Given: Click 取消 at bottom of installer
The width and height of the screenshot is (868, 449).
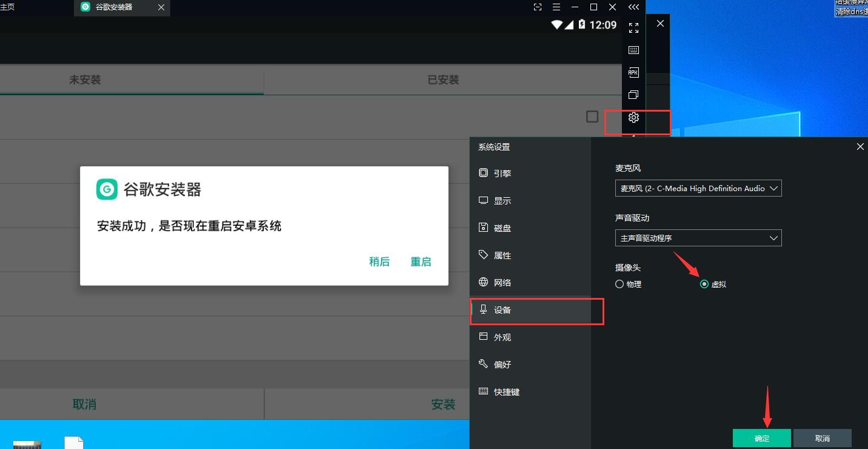Looking at the screenshot, I should coord(84,404).
